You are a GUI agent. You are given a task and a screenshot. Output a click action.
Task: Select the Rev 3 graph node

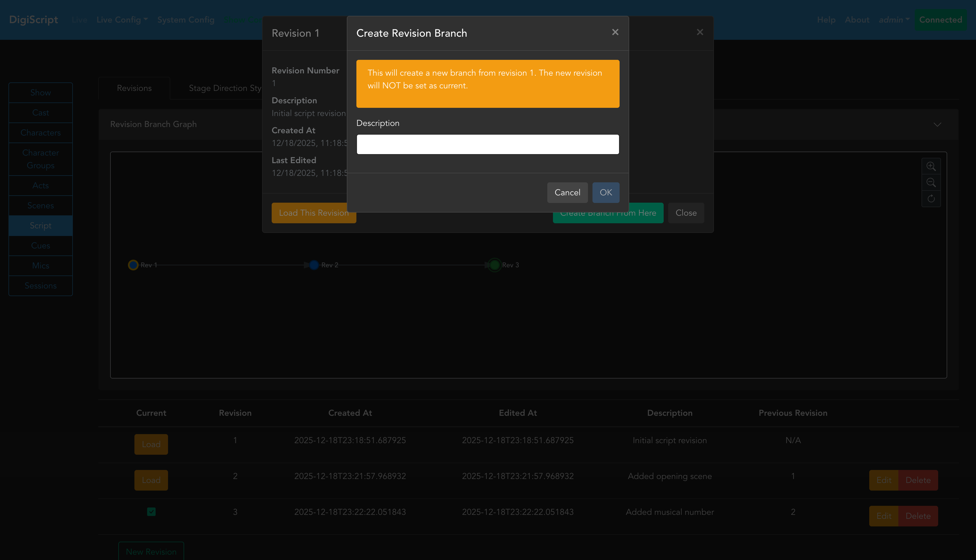(495, 265)
